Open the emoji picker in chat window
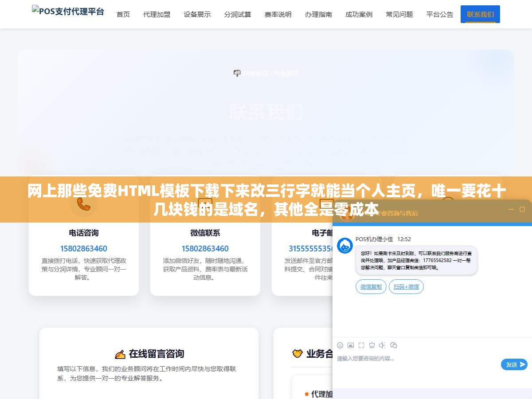This screenshot has height=399, width=532. pos(340,345)
